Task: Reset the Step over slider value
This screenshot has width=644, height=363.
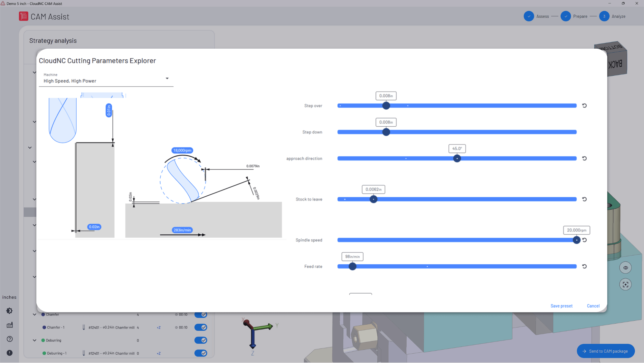Action: point(584,105)
